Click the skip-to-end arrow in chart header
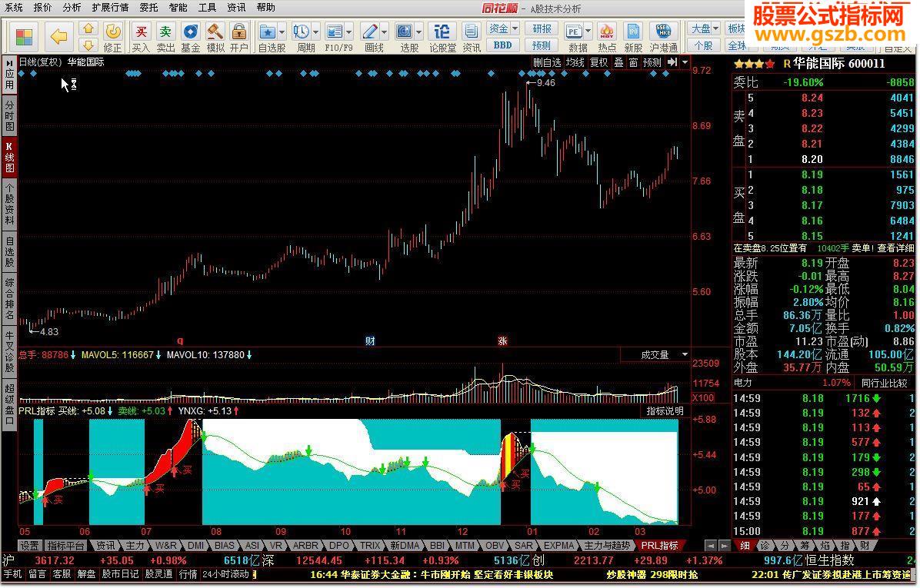 pyautogui.click(x=672, y=62)
